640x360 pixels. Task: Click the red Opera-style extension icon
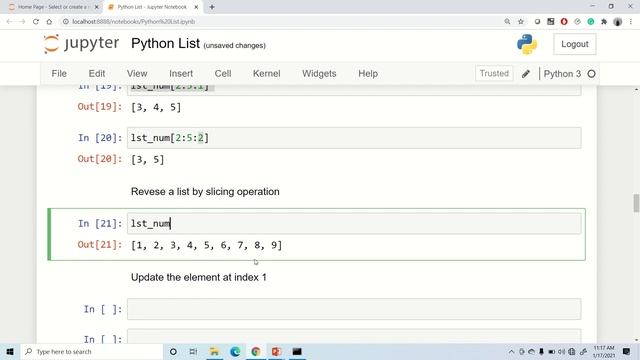(564, 22)
